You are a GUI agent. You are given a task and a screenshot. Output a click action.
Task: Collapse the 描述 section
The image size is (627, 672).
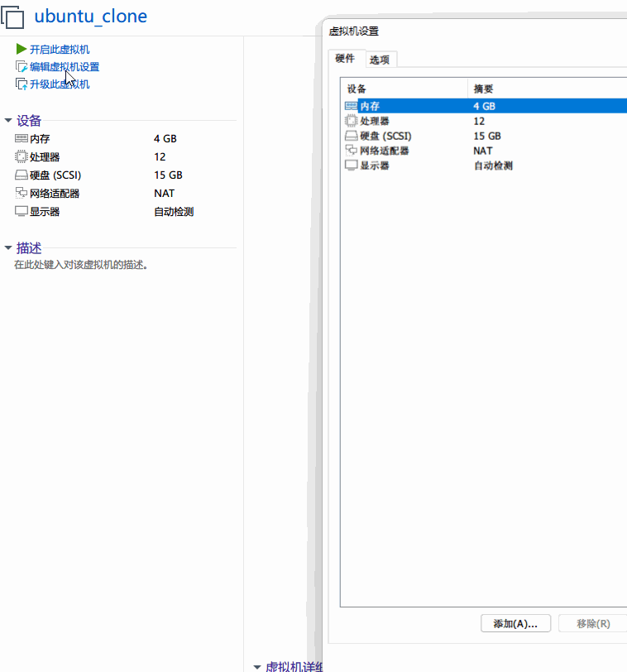pos(8,247)
